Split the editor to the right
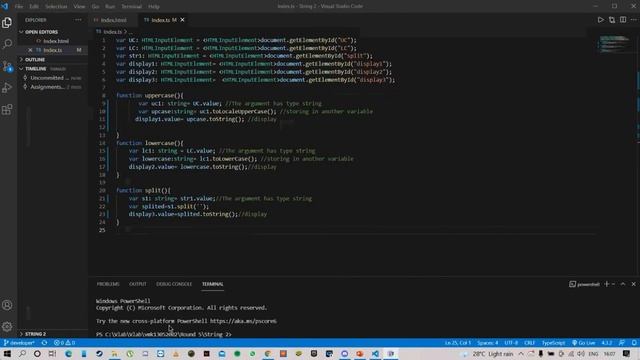Image resolution: width=640 pixels, height=360 pixels. tap(623, 20)
